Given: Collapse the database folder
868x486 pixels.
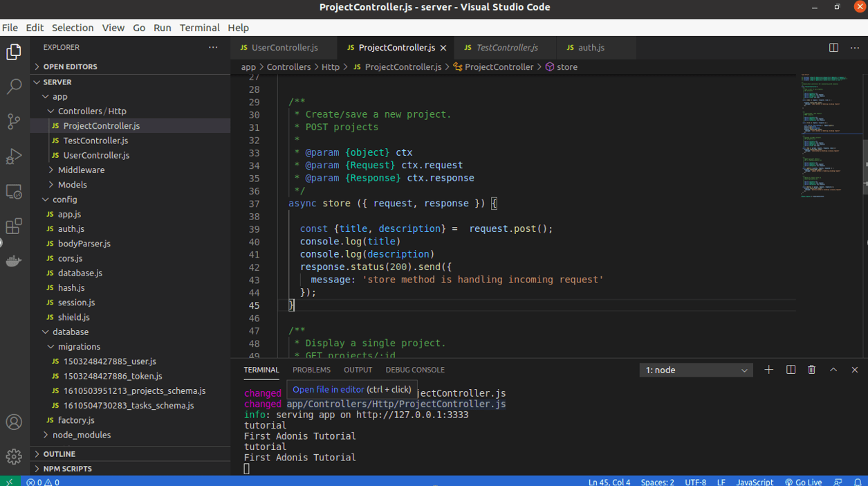Looking at the screenshot, I should pyautogui.click(x=130, y=332).
